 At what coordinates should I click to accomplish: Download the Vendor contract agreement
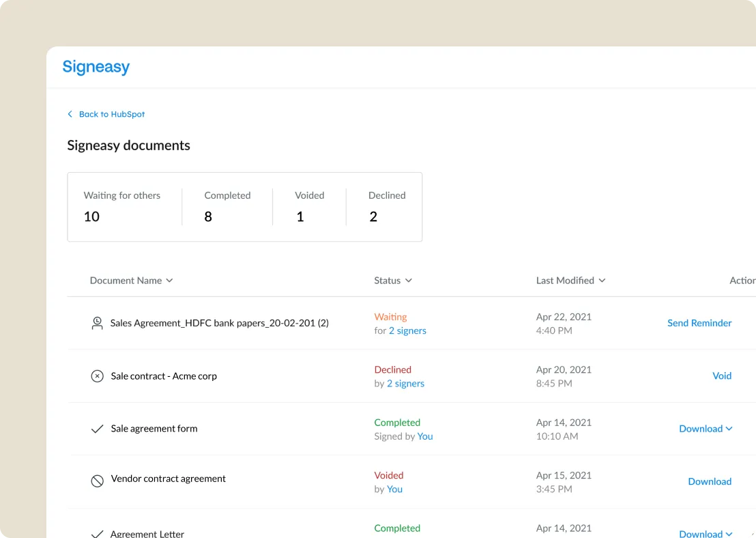tap(710, 481)
